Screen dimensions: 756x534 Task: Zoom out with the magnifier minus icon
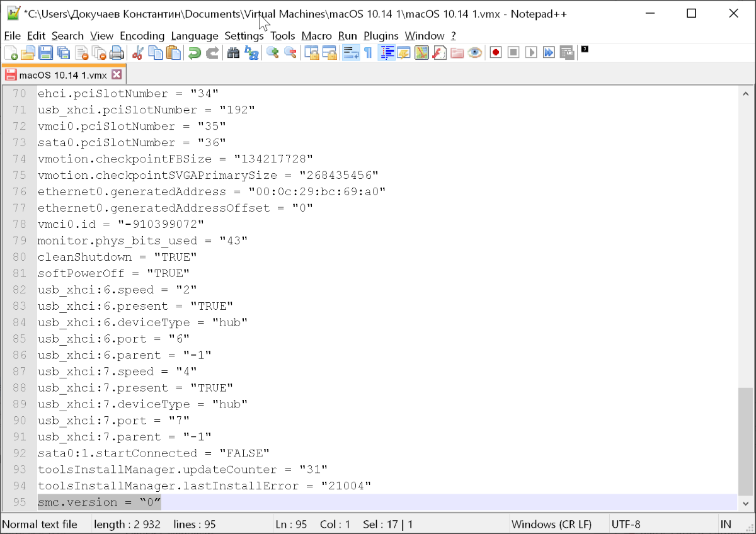pos(290,53)
